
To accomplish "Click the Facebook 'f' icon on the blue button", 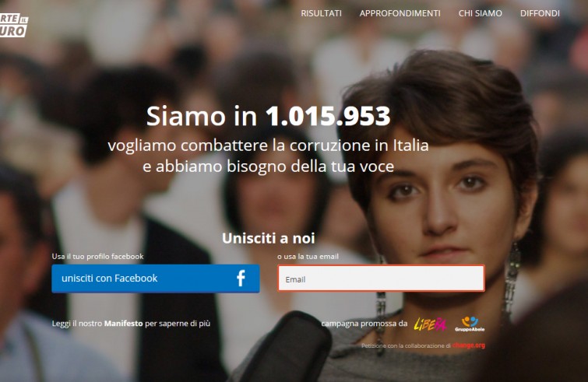I will pyautogui.click(x=241, y=279).
